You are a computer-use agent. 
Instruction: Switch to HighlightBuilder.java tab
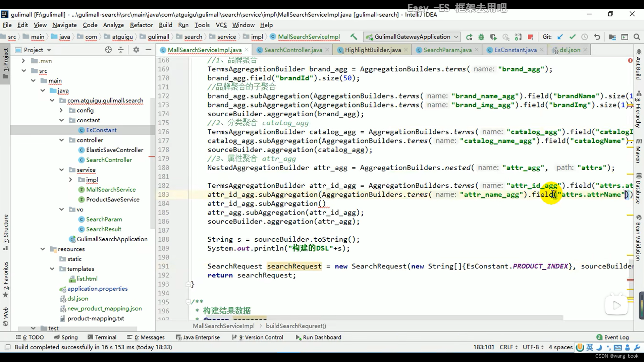click(373, 50)
